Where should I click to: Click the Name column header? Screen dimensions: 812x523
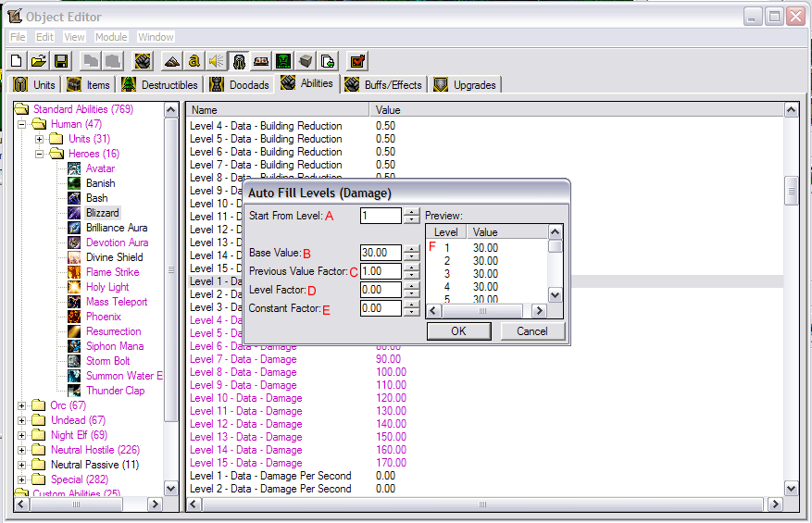(278, 110)
